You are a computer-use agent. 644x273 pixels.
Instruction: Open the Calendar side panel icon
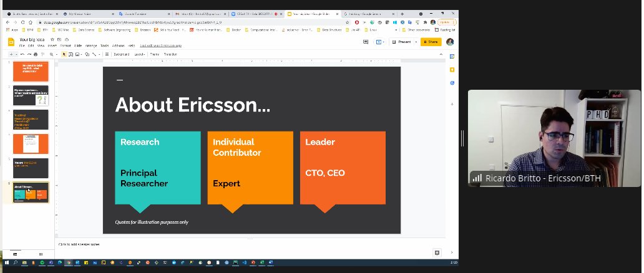[452, 56]
